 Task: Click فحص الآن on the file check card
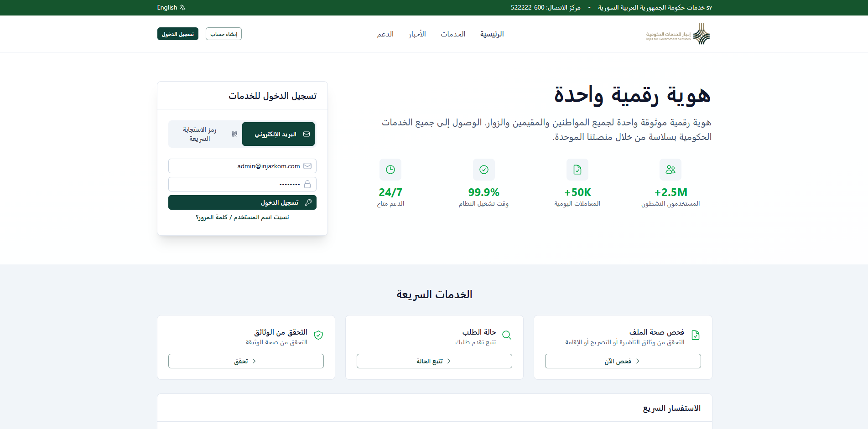(x=623, y=361)
